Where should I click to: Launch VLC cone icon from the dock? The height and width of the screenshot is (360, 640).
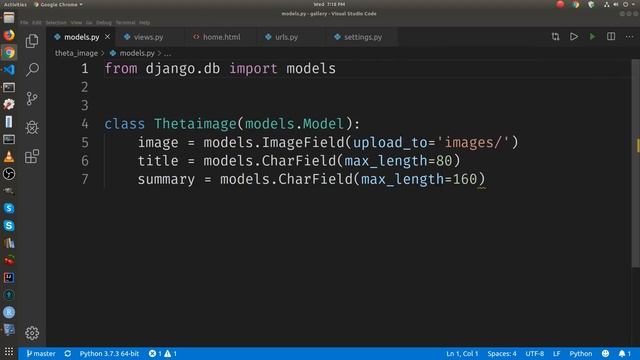[x=9, y=156]
